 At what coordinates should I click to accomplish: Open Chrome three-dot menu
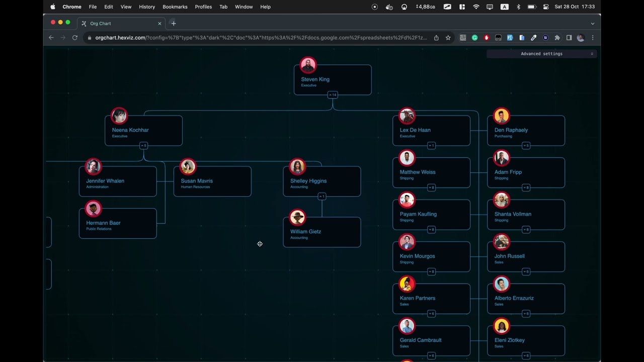(593, 38)
